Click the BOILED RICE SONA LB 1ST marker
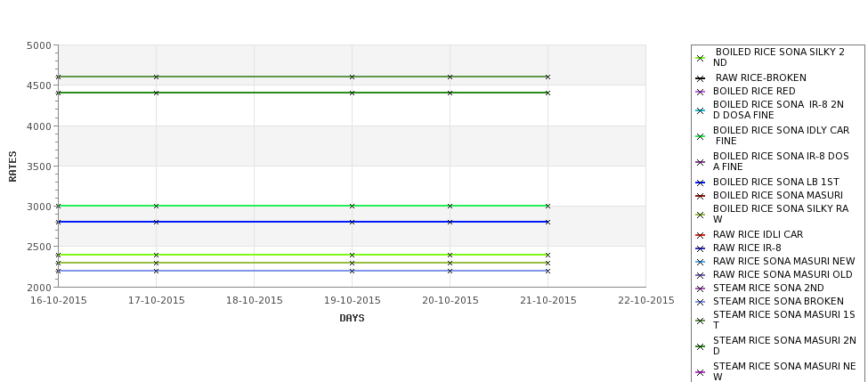 click(x=701, y=183)
